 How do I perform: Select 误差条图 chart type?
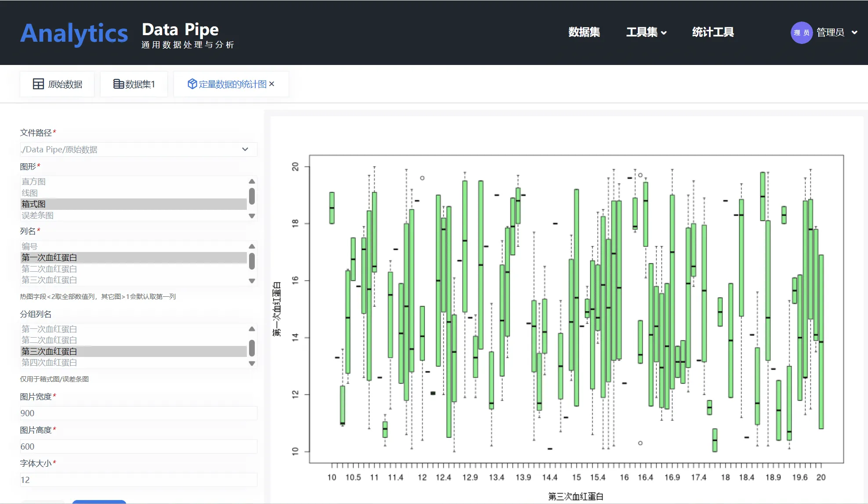[37, 215]
